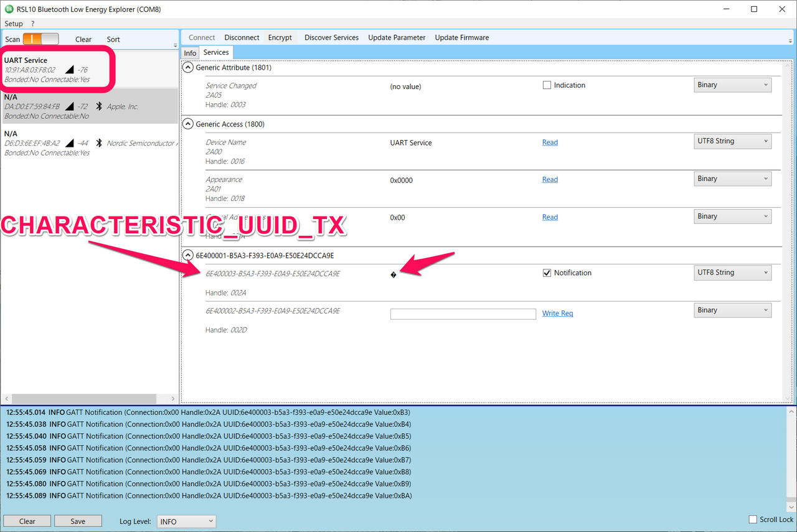
Task: Click the write value input field
Action: [463, 314]
